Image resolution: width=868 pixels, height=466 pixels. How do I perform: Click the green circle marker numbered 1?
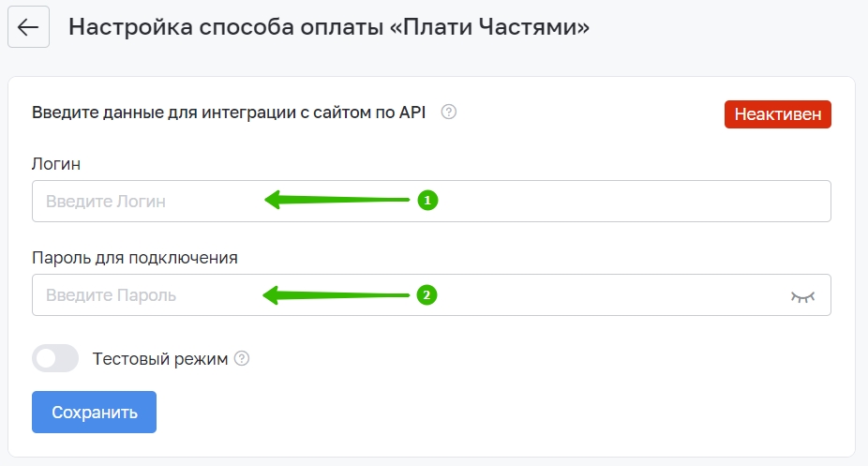pos(427,201)
